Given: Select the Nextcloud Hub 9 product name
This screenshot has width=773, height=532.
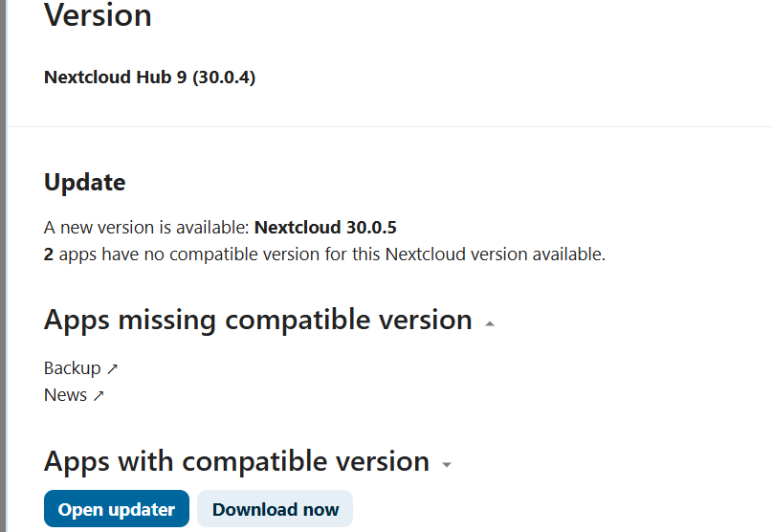Looking at the screenshot, I should (116, 77).
